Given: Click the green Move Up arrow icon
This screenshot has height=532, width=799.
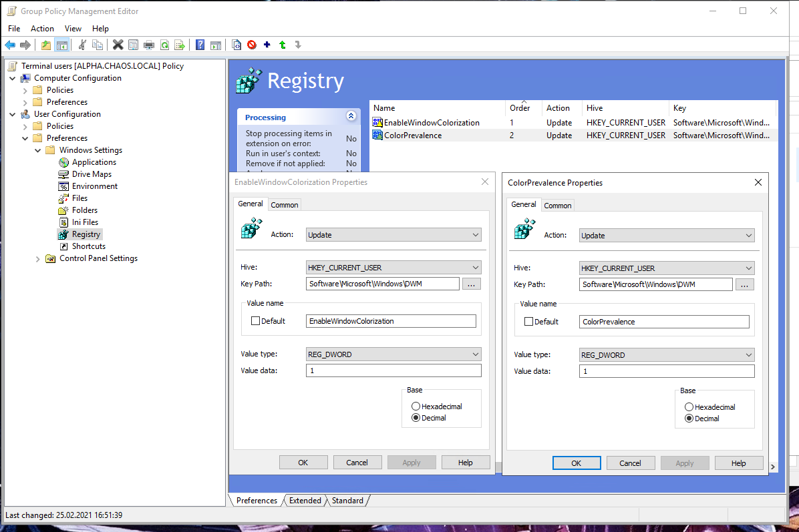Looking at the screenshot, I should pyautogui.click(x=283, y=45).
